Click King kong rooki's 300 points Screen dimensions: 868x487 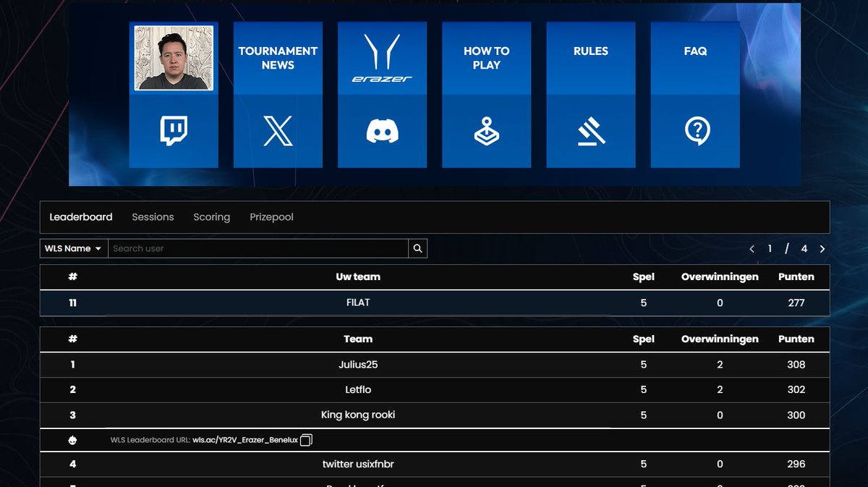point(796,415)
